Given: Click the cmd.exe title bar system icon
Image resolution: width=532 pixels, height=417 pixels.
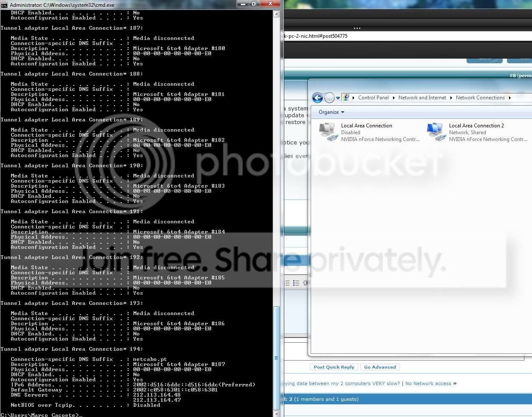Looking at the screenshot, I should click(x=4, y=5).
